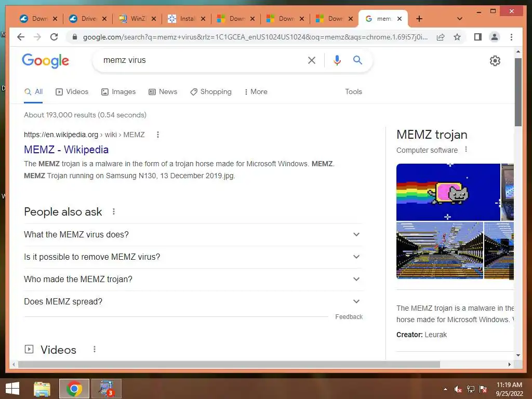This screenshot has height=399, width=532.
Task: Open the Chrome side panel
Action: [478, 37]
